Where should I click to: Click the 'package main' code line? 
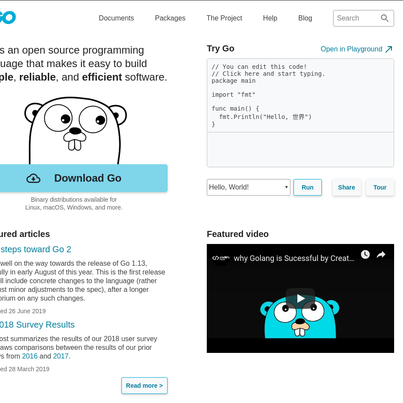[233, 81]
